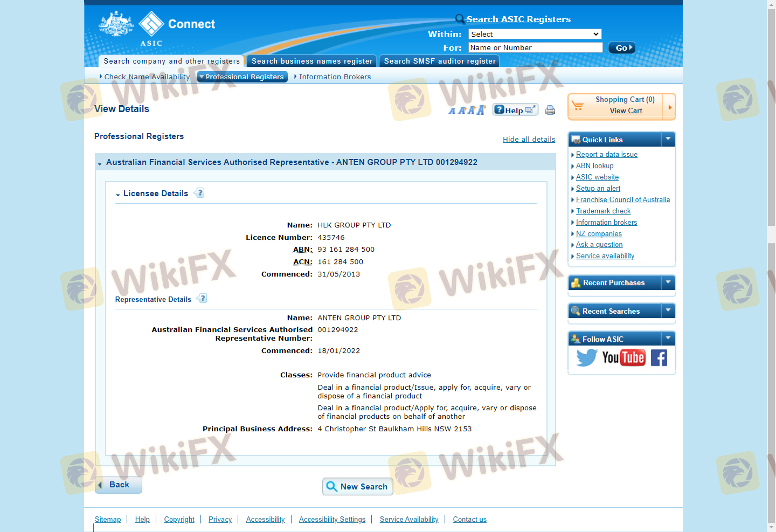The image size is (776, 532).
Task: Collapse the Follow ASIC panel
Action: pos(668,338)
